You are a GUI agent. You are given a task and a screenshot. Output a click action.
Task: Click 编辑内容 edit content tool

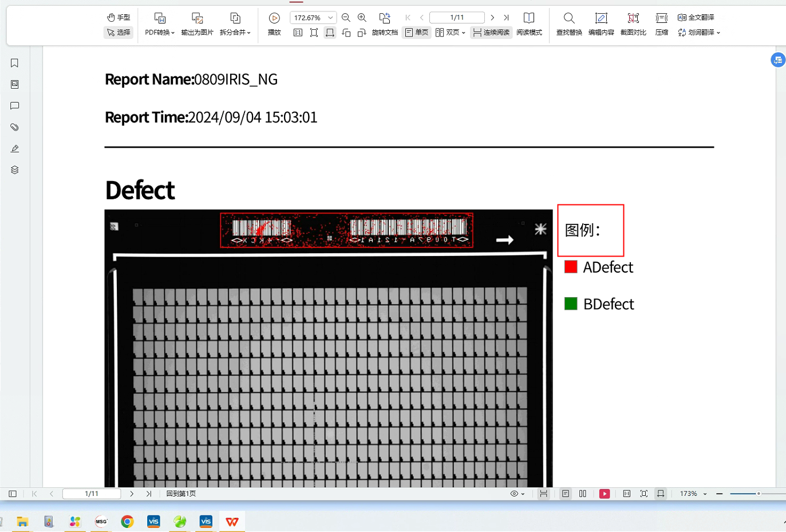click(x=601, y=25)
